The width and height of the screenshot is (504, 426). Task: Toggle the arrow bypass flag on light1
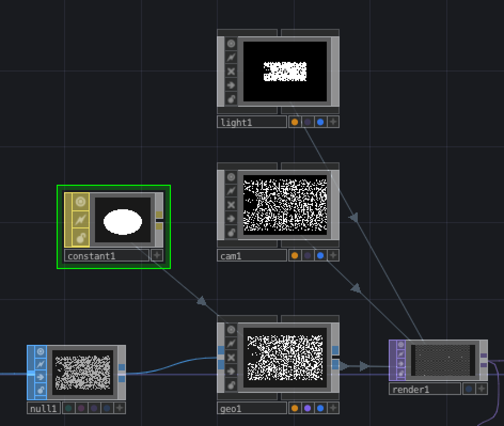pyautogui.click(x=231, y=85)
